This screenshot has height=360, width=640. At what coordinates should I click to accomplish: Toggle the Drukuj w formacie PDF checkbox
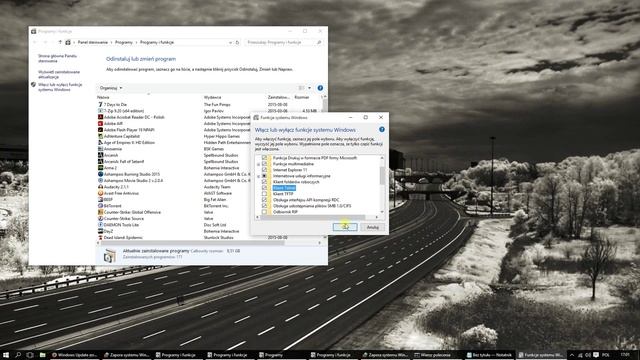264,158
